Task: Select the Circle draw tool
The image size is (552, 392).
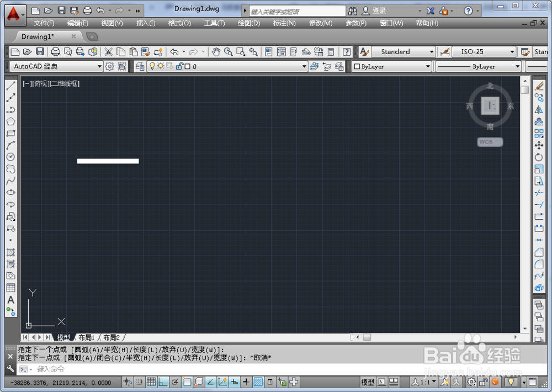Action: [11, 157]
